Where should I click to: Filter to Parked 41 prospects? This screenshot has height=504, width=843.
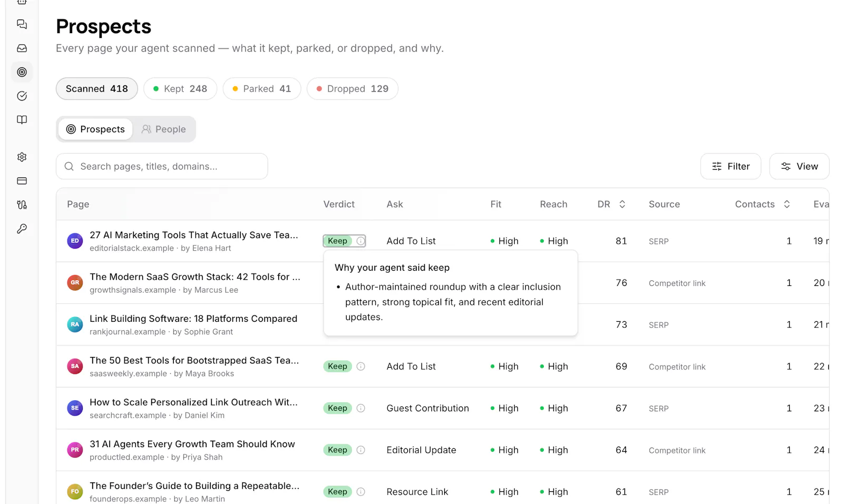tap(261, 88)
